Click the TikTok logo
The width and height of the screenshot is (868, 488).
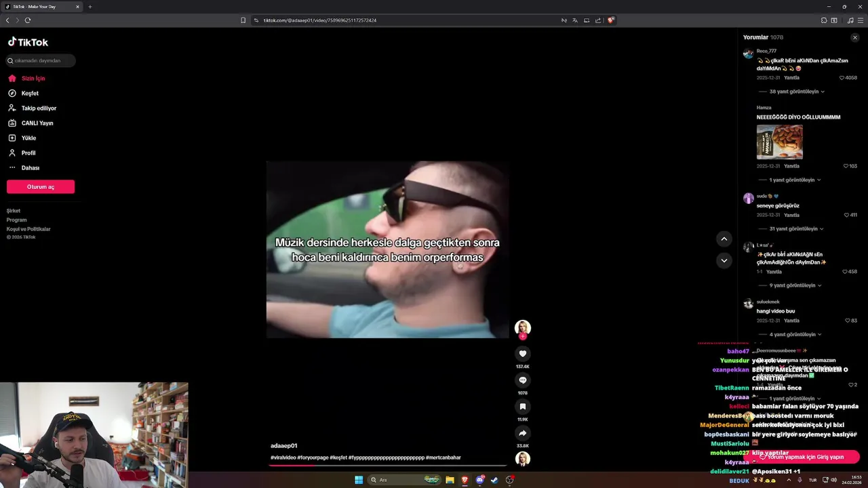28,42
